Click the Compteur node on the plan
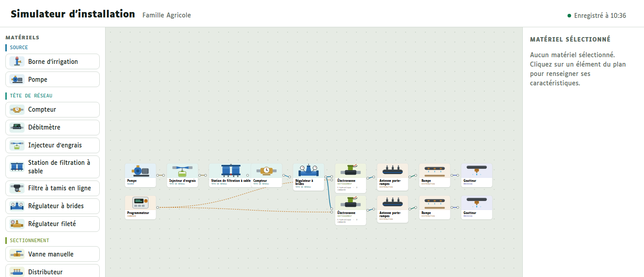 coord(267,175)
